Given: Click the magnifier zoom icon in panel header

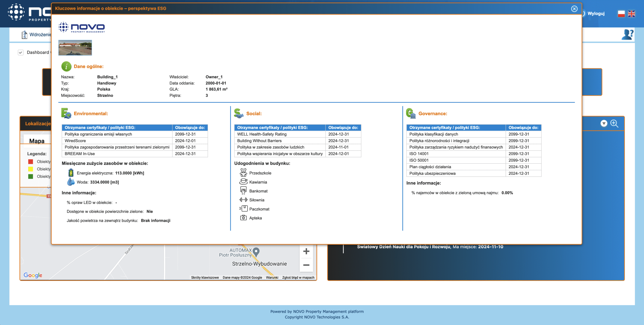Looking at the screenshot, I should click(614, 123).
